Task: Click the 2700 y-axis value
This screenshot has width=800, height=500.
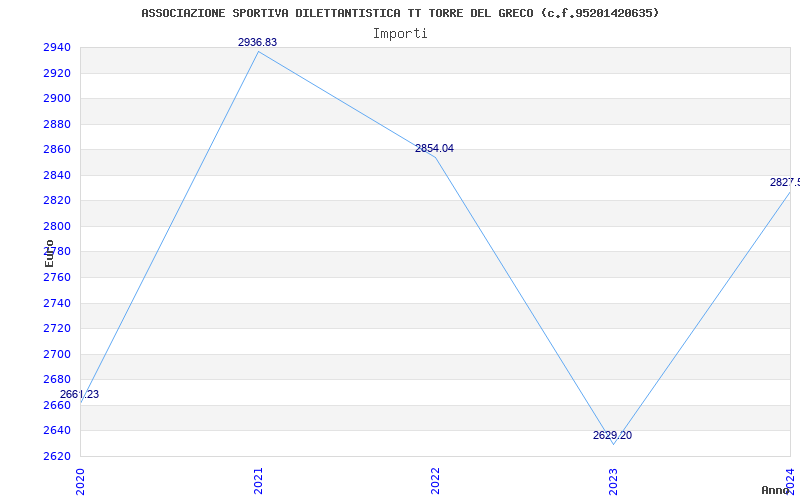Action: coord(57,355)
